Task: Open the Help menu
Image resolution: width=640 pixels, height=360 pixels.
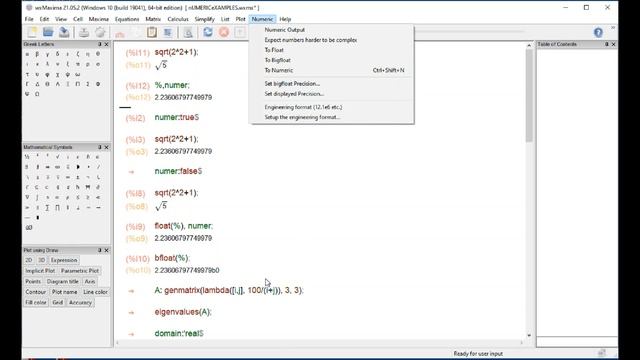Action: pos(285,19)
